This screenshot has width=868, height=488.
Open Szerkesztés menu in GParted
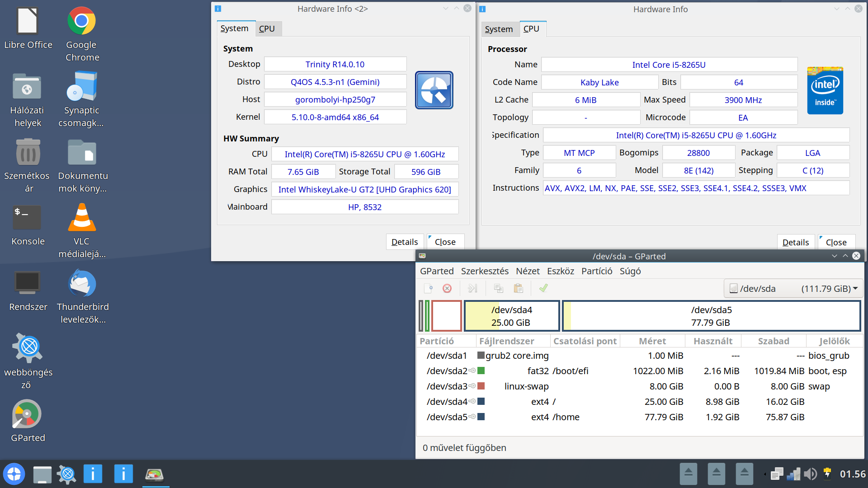(485, 271)
